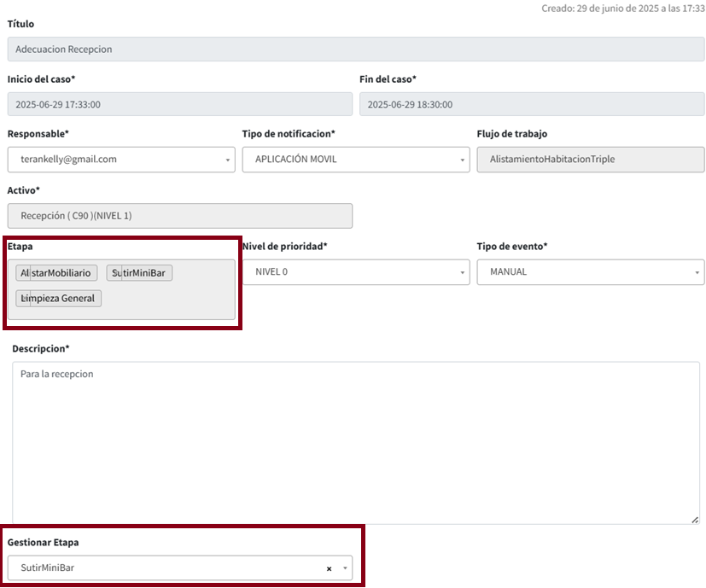The image size is (706, 588).
Task: Click the Creado timestamp text
Action: pos(622,9)
